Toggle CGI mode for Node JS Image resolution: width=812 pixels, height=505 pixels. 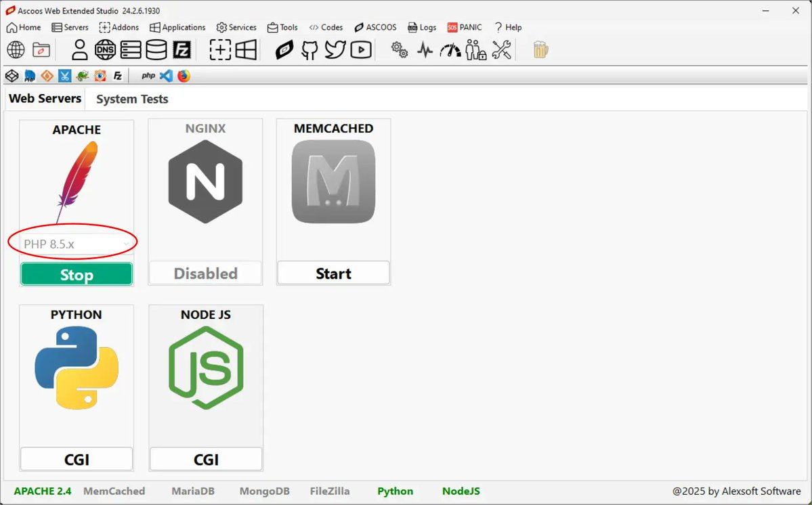click(x=205, y=458)
